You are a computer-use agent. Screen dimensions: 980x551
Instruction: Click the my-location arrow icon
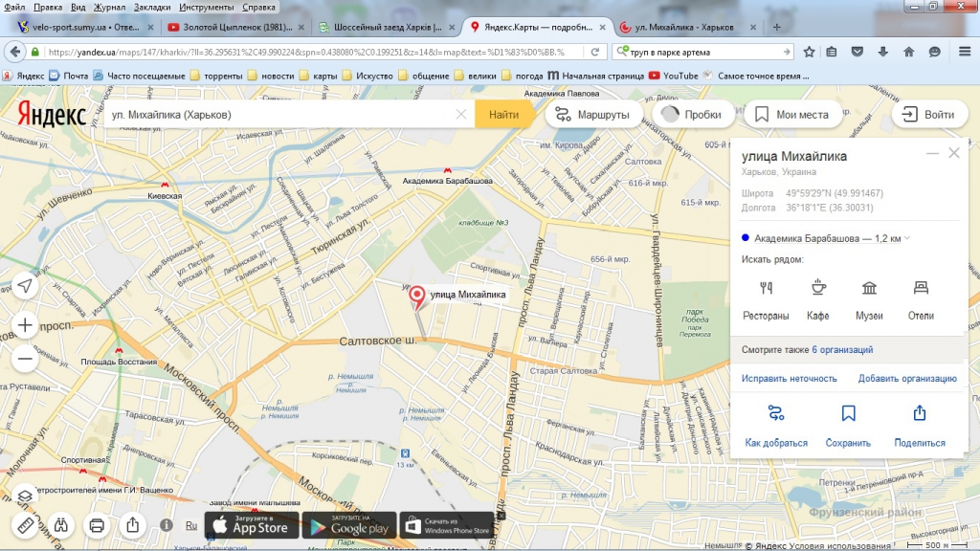pos(25,286)
